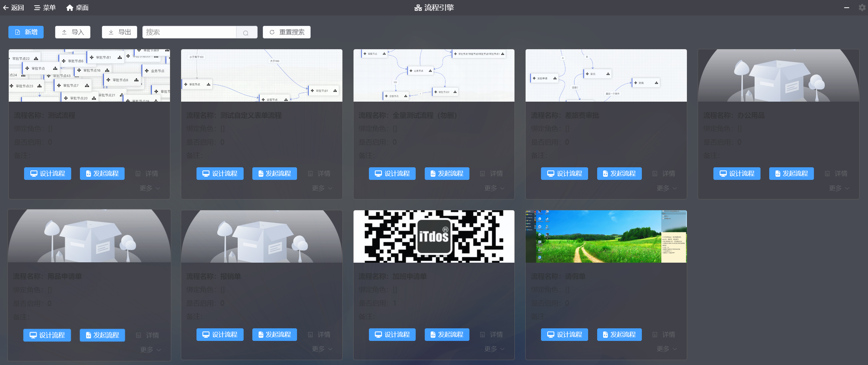Viewport: 868px width, 365px height.
Task: Click 流程名称: 差旅费审批 text
Action: (x=565, y=115)
